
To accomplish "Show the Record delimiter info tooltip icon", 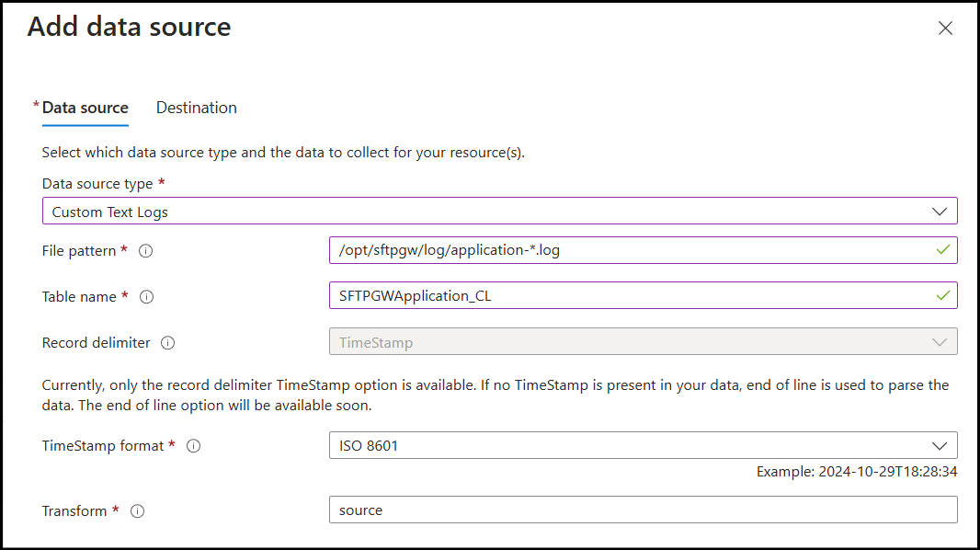I will (x=167, y=343).
